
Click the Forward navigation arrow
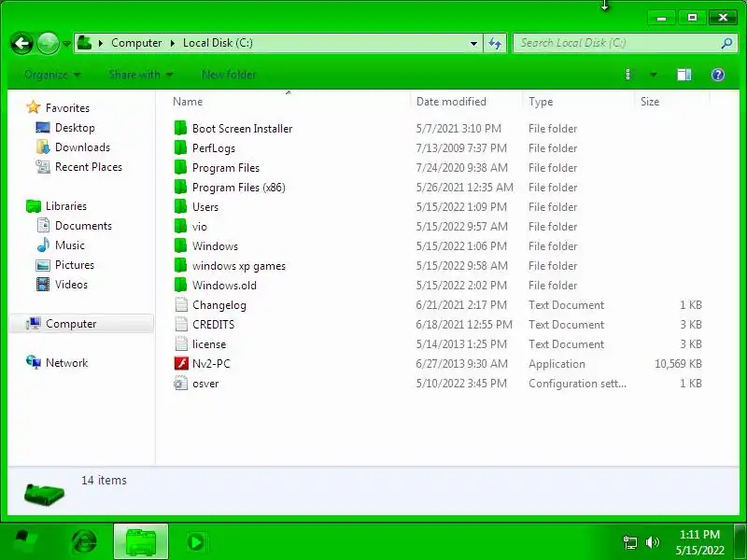point(49,44)
